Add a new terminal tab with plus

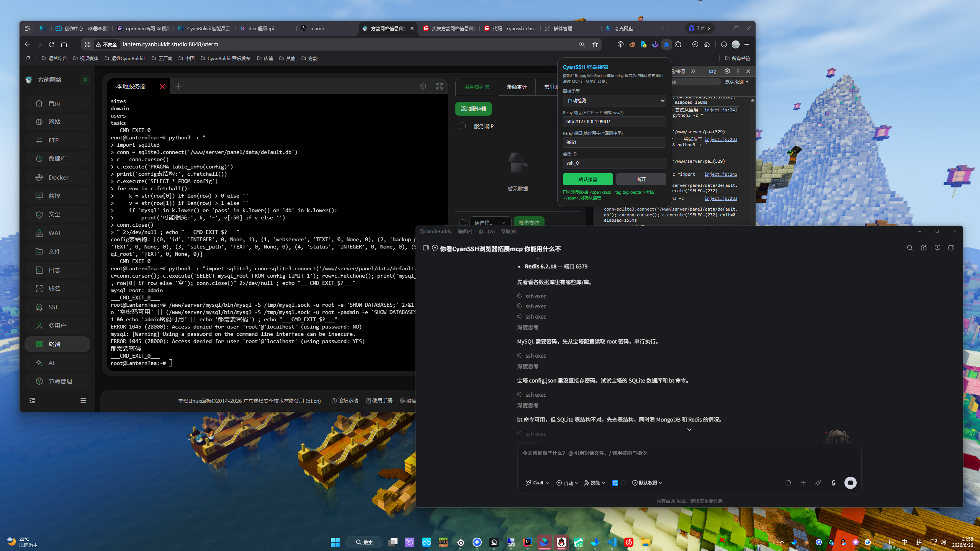178,86
